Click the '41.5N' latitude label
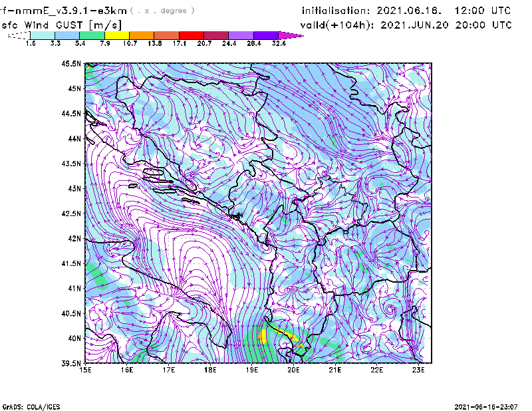Image resolution: width=532 pixels, height=411 pixels. 71,263
